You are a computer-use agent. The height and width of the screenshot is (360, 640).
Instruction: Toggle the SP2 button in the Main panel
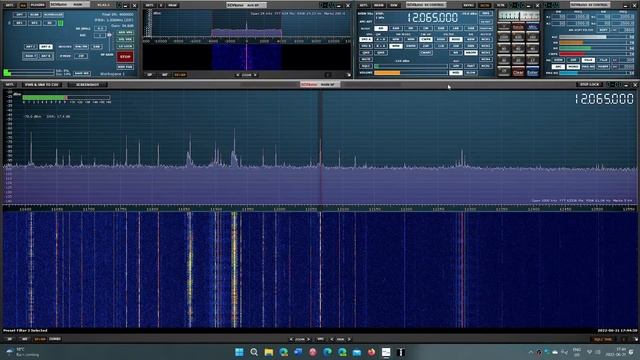35,23
